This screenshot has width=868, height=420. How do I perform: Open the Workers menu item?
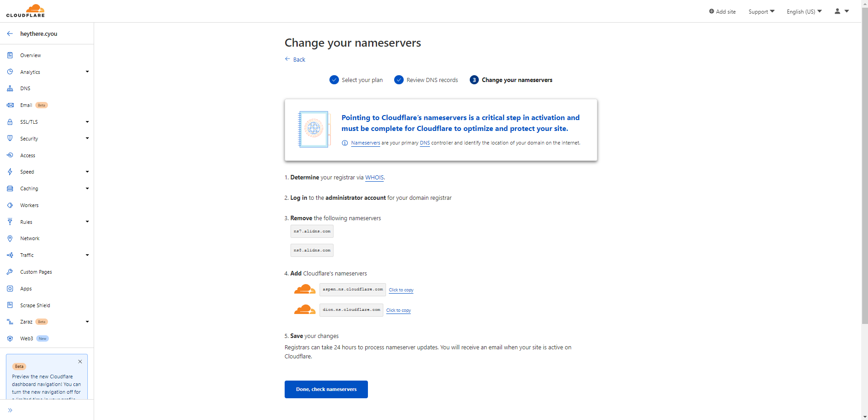tap(29, 205)
